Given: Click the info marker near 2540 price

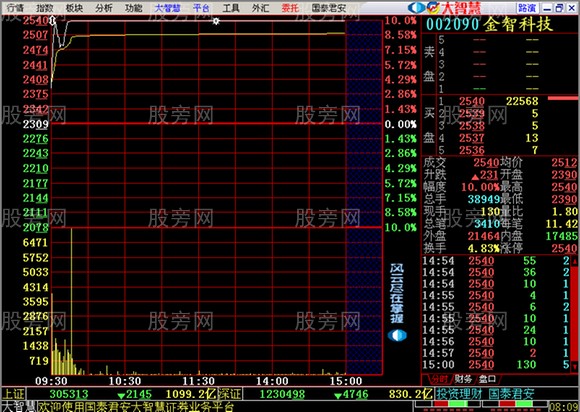Looking at the screenshot, I should pos(53,21).
